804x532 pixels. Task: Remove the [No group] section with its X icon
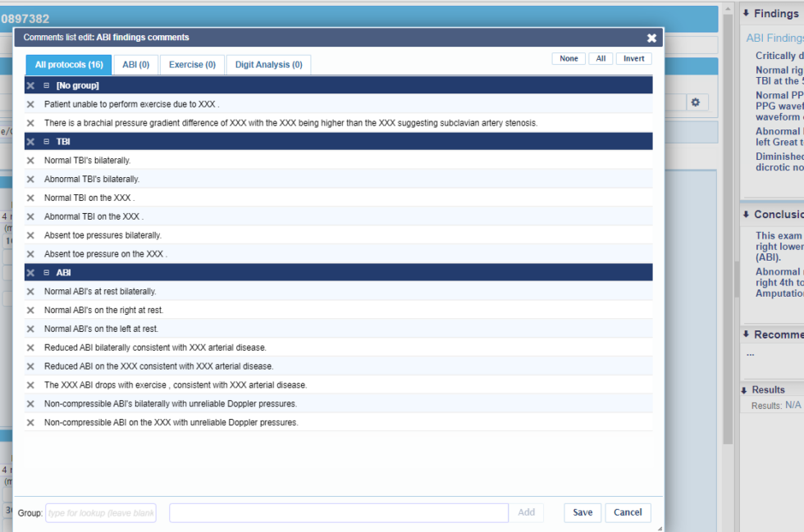click(x=30, y=85)
